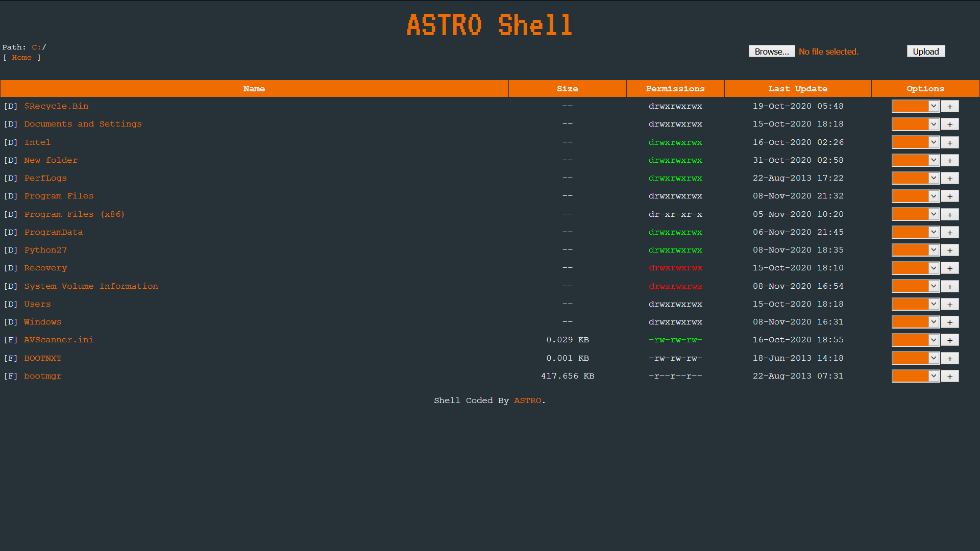This screenshot has width=980, height=551.
Task: Open the New folder directory
Action: click(x=51, y=160)
